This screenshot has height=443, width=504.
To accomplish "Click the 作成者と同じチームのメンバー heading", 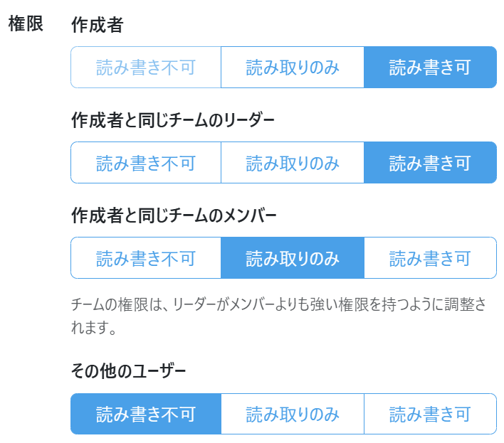I will [x=173, y=215].
